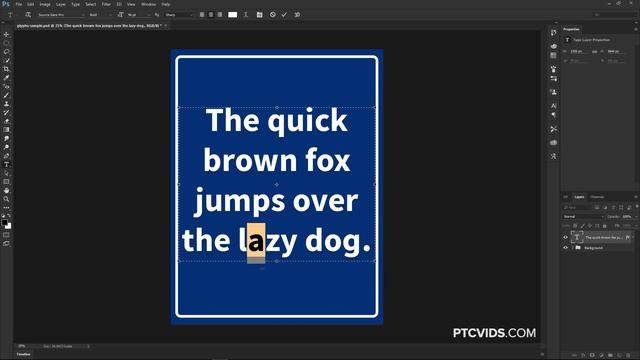
Task: Open the File menu
Action: [18, 4]
